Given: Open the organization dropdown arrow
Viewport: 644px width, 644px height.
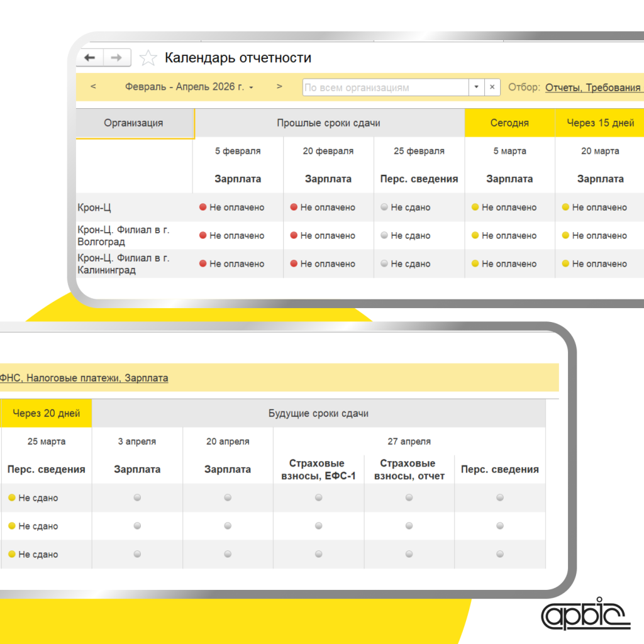Looking at the screenshot, I should click(x=476, y=87).
